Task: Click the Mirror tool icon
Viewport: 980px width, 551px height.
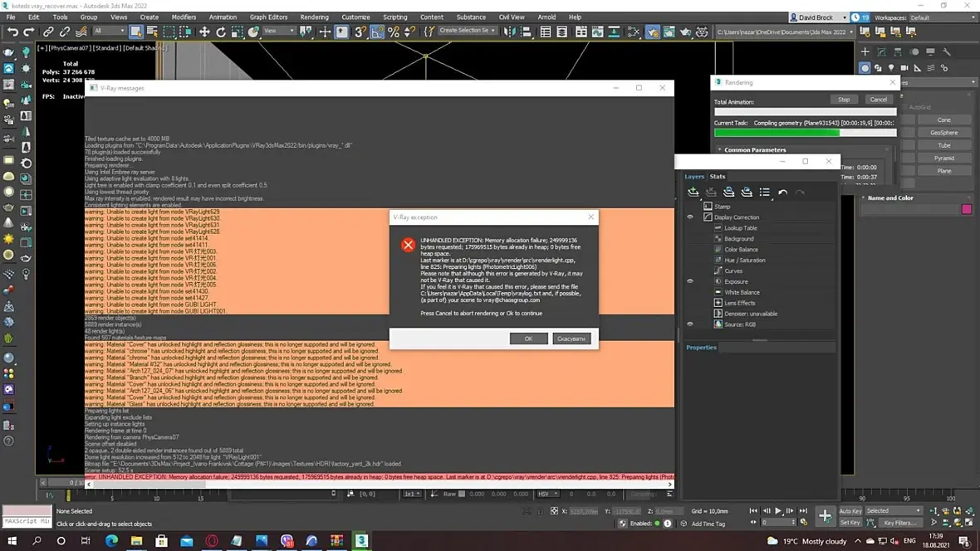Action: [x=509, y=32]
